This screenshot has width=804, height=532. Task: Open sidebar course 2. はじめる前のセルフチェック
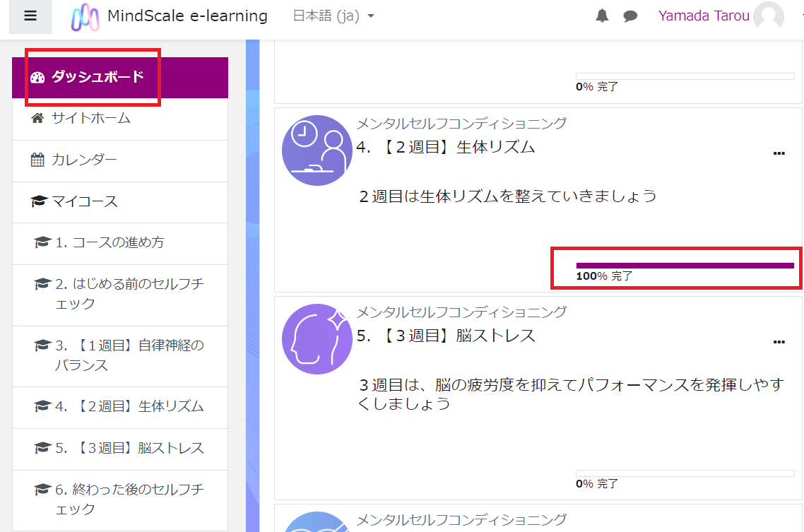click(x=120, y=295)
